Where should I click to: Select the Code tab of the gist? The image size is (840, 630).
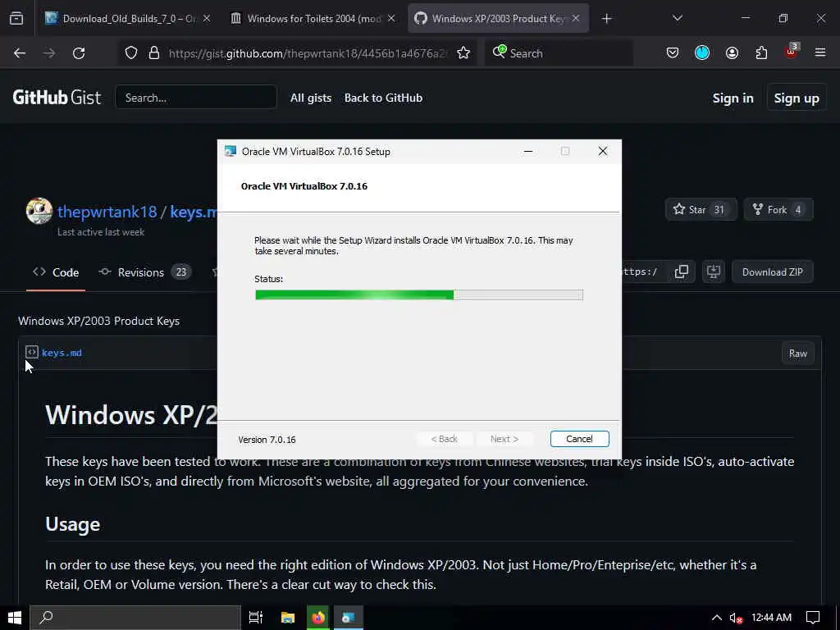pos(56,272)
